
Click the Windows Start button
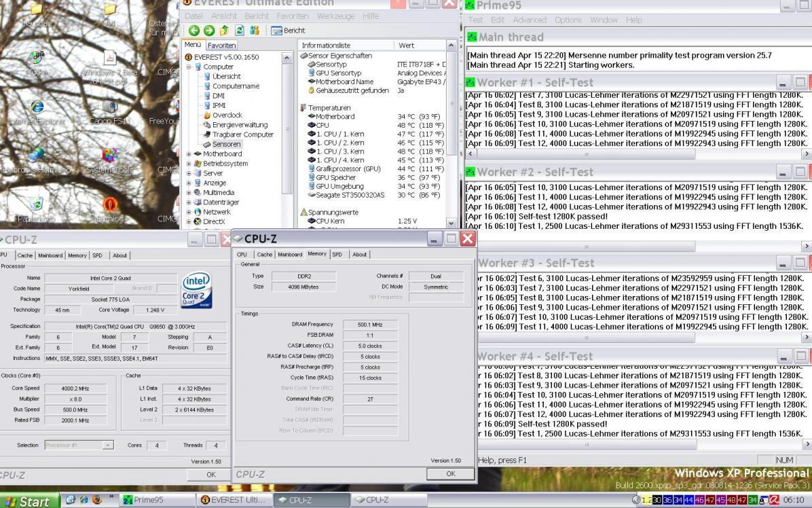point(29,501)
